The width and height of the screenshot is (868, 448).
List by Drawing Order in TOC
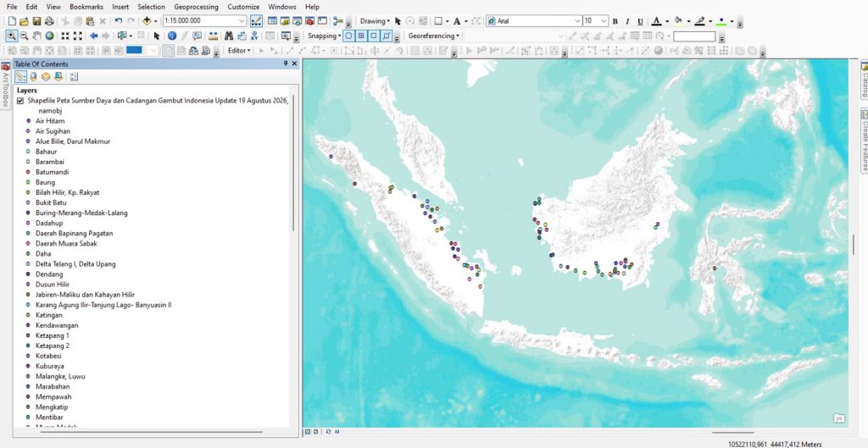20,77
